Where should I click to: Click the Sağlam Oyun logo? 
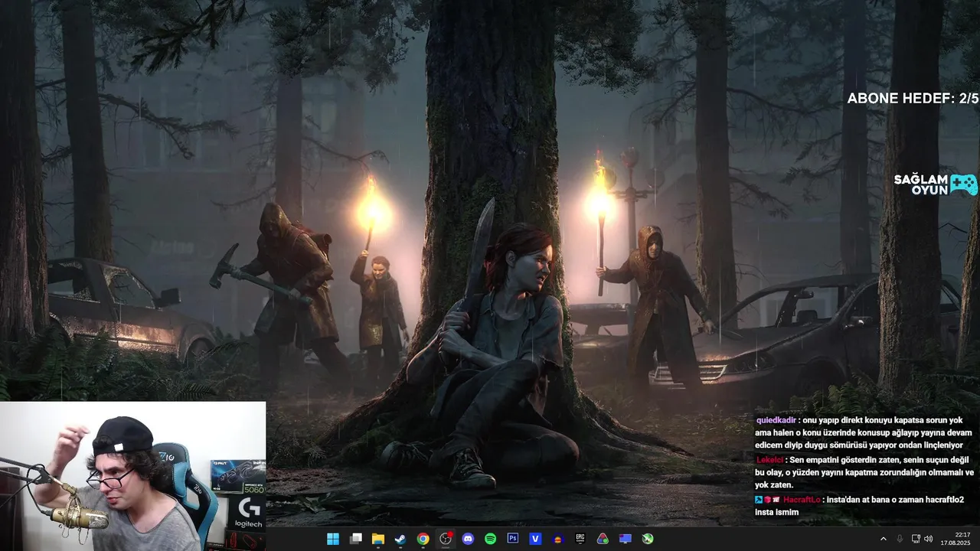click(936, 184)
